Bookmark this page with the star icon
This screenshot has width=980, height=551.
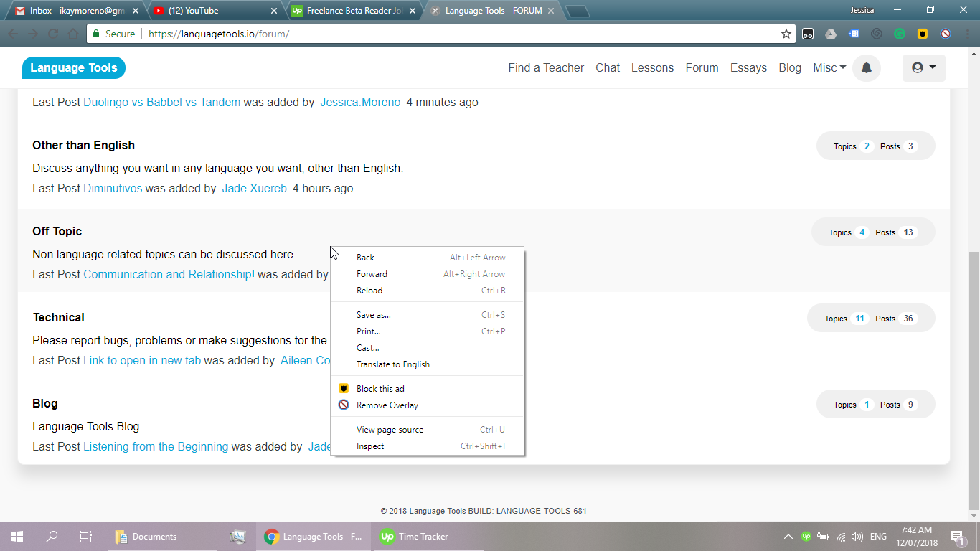coord(786,34)
